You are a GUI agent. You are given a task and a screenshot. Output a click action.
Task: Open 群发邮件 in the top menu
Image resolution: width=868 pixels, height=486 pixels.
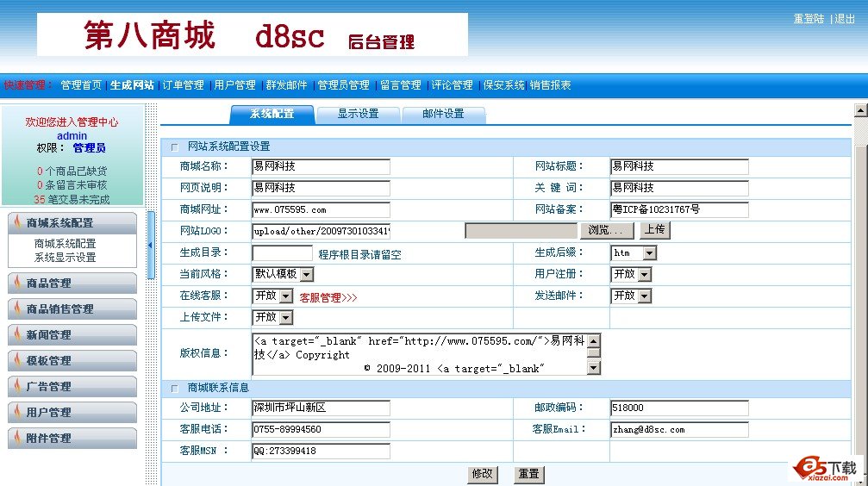pyautogui.click(x=286, y=85)
